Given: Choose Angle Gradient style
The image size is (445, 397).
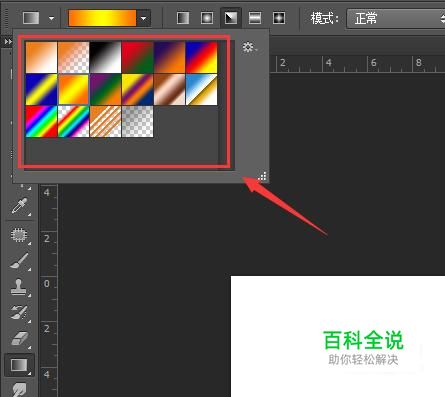Looking at the screenshot, I should click(231, 18).
